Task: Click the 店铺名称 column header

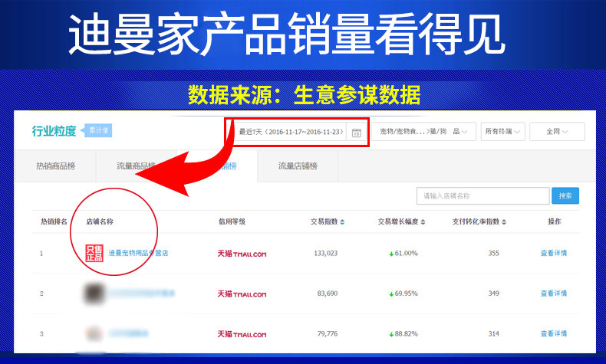Action: click(100, 221)
